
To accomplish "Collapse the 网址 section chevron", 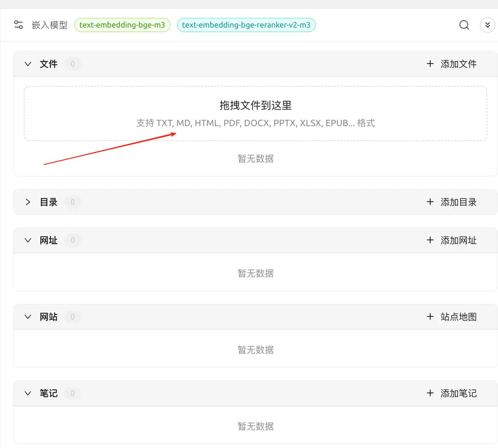I will (28, 240).
